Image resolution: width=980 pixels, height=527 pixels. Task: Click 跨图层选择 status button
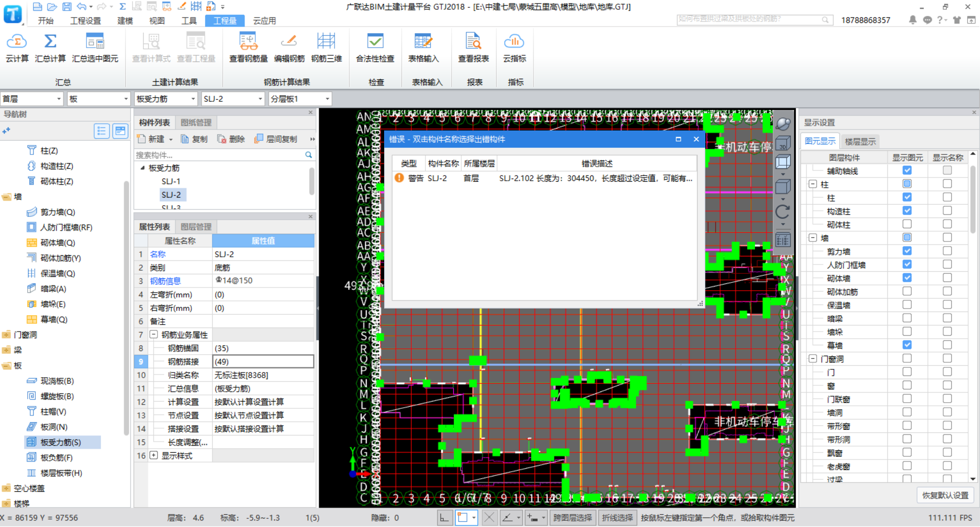[572, 518]
